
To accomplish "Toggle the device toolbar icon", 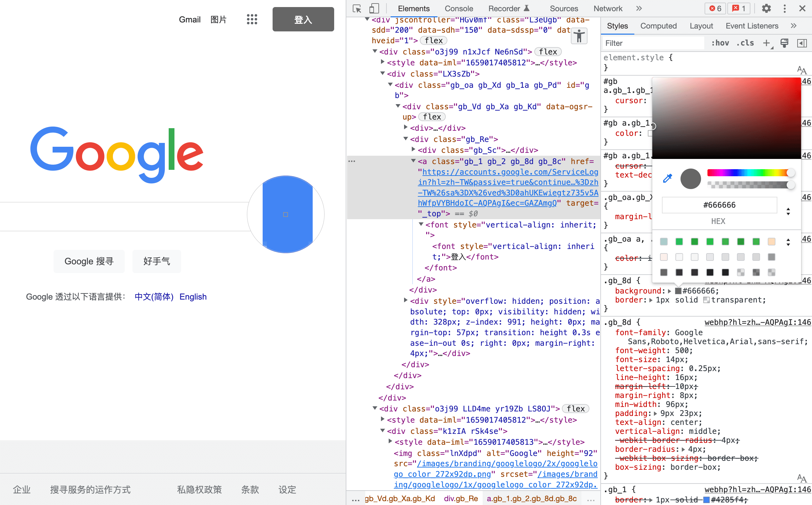I will 374,9.
